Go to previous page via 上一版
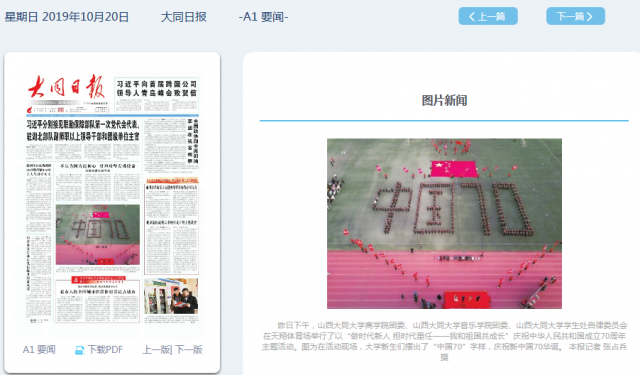 tap(157, 350)
